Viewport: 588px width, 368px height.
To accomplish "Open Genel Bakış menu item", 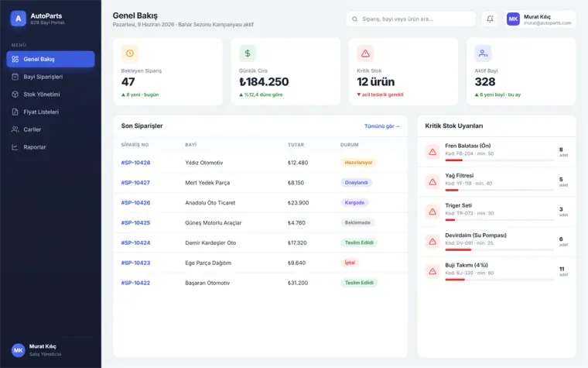I will (x=50, y=59).
